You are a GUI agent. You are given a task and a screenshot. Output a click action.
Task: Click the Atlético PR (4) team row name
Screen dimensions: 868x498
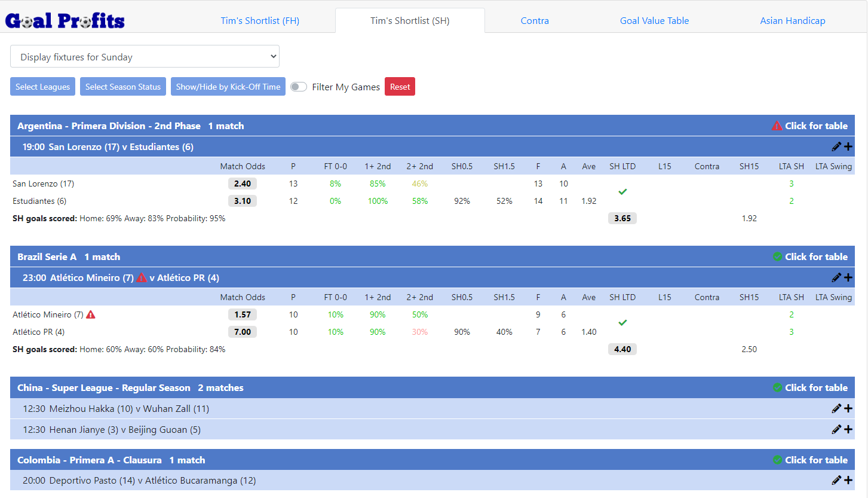point(38,332)
